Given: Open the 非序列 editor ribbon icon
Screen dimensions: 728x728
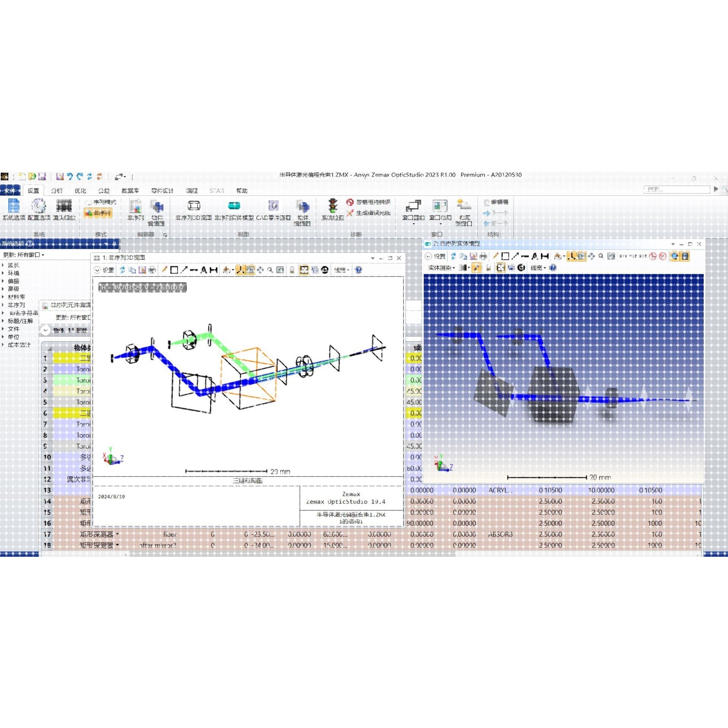Looking at the screenshot, I should pyautogui.click(x=136, y=209).
